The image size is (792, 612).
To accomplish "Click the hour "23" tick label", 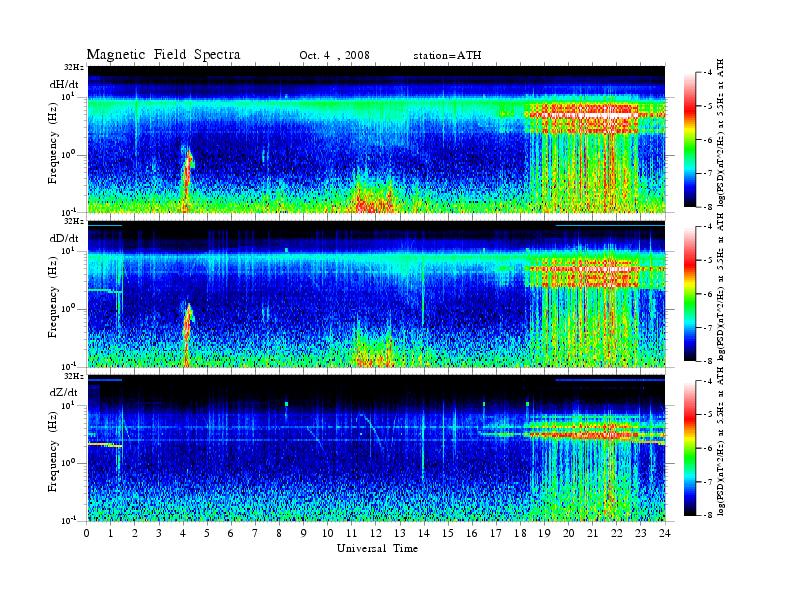I will click(641, 534).
